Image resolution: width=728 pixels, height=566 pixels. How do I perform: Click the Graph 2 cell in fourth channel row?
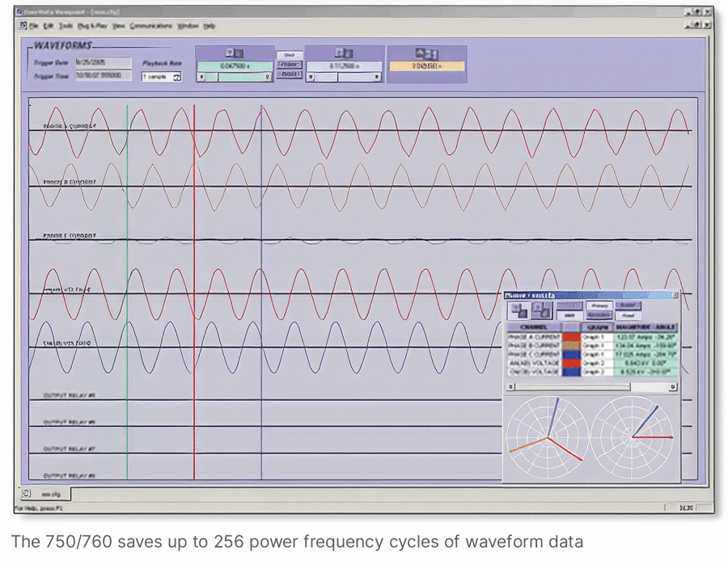597,363
